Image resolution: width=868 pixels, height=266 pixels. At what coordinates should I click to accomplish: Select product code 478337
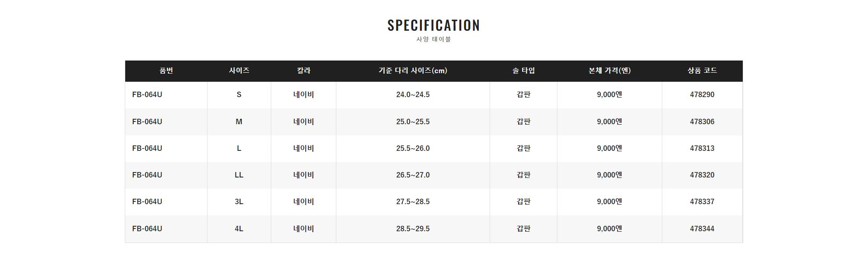pos(702,202)
